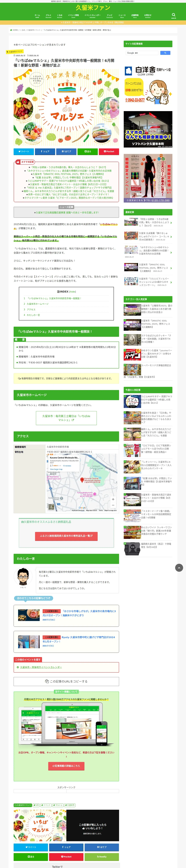Open the ミスタードーナツ食べ放題 popular article

[148, 516]
